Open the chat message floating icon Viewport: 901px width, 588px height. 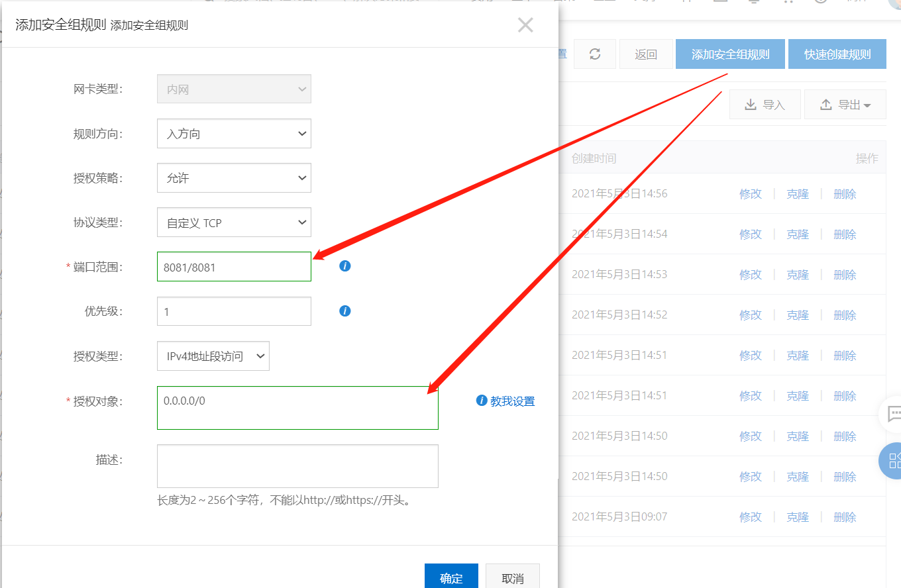(891, 415)
